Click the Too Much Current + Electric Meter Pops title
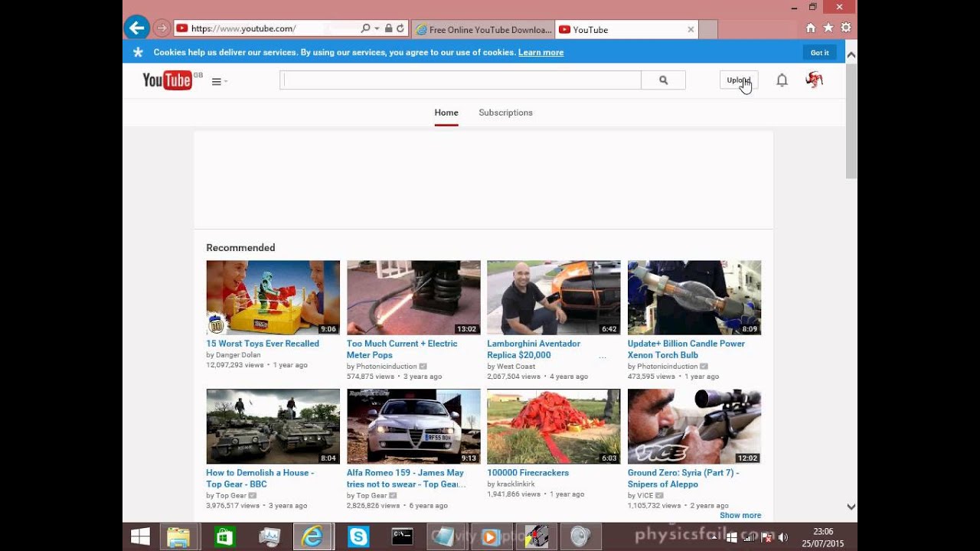This screenshot has width=980, height=551. [x=402, y=349]
